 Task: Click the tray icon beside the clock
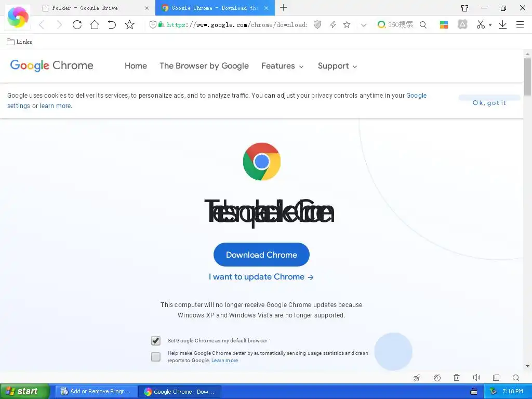[493, 392]
